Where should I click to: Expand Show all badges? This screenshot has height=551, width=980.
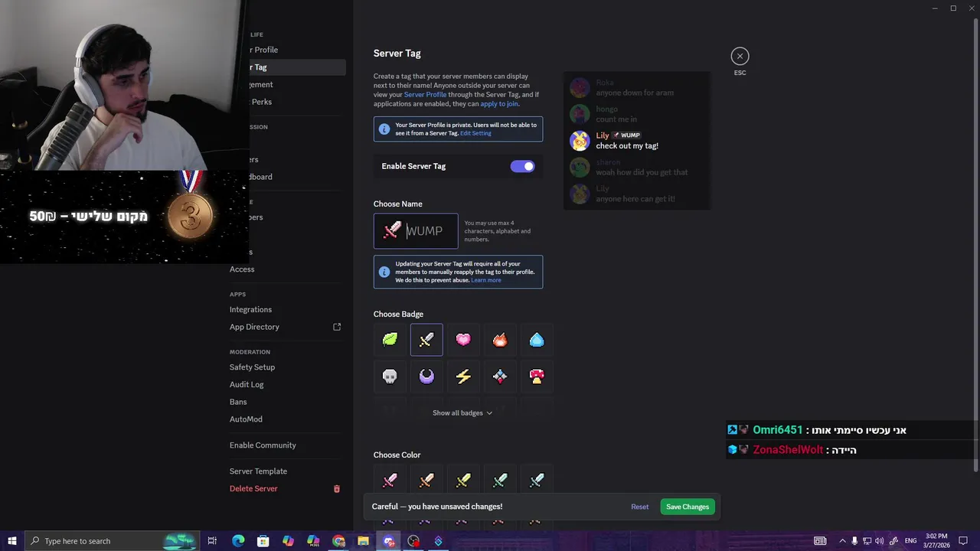click(462, 413)
